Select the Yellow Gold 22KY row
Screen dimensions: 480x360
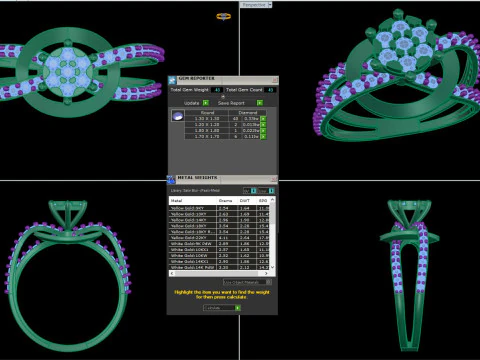(220, 238)
